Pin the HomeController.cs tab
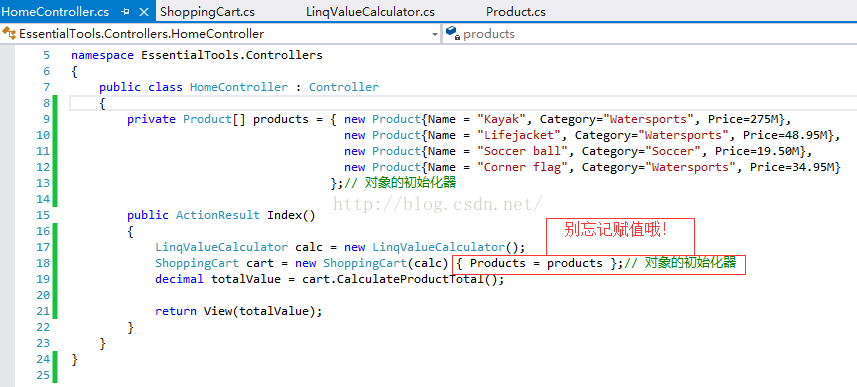Viewport: 857px width, 387px height. (125, 12)
